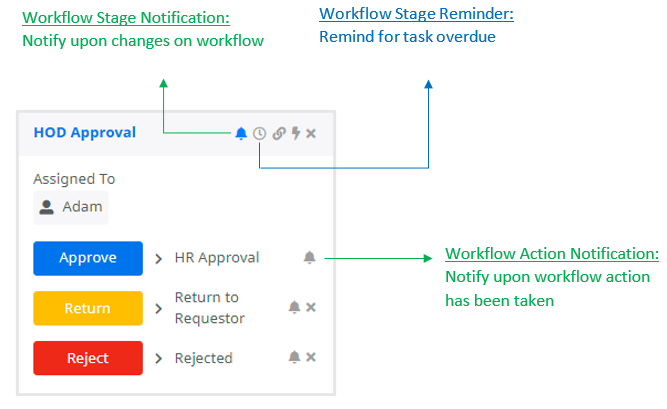
Task: Toggle notification bell for the Reject action
Action: pos(294,357)
